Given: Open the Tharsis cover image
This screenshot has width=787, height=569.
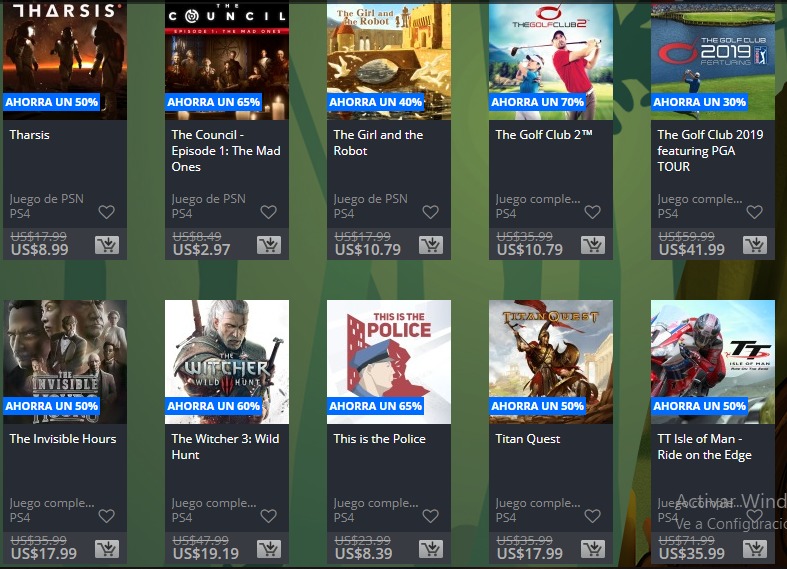Looking at the screenshot, I should (65, 50).
